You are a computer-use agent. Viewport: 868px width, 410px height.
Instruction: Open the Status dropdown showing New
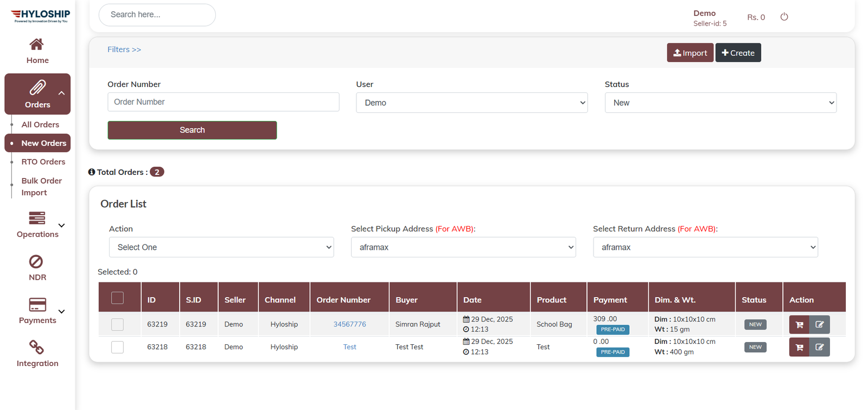[x=720, y=103]
